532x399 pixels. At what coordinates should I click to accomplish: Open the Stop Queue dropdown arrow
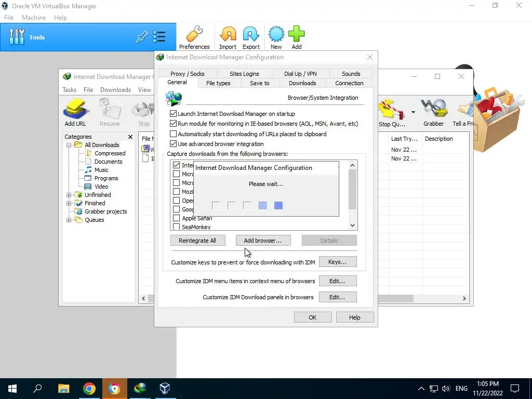point(413,112)
